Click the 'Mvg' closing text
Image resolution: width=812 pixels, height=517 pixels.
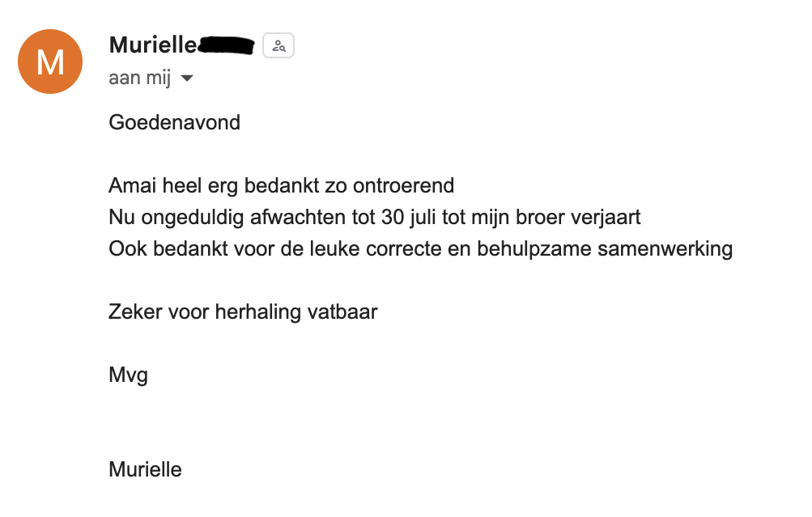pyautogui.click(x=128, y=375)
